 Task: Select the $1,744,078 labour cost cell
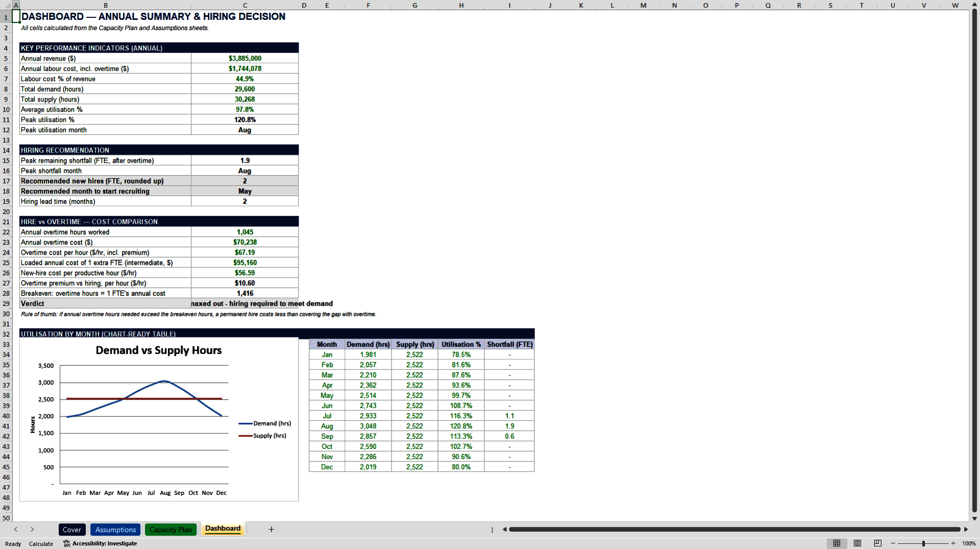pyautogui.click(x=245, y=69)
